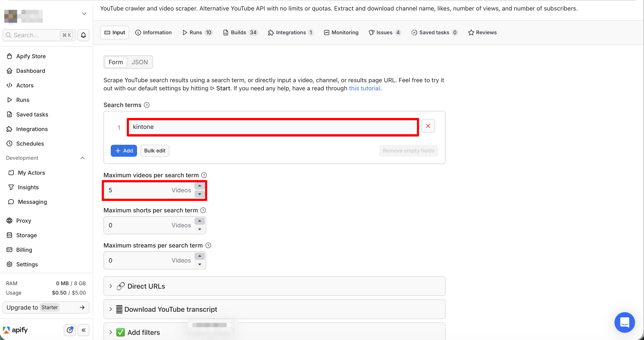Open the this tutorial link
This screenshot has width=644, height=340.
(x=364, y=88)
